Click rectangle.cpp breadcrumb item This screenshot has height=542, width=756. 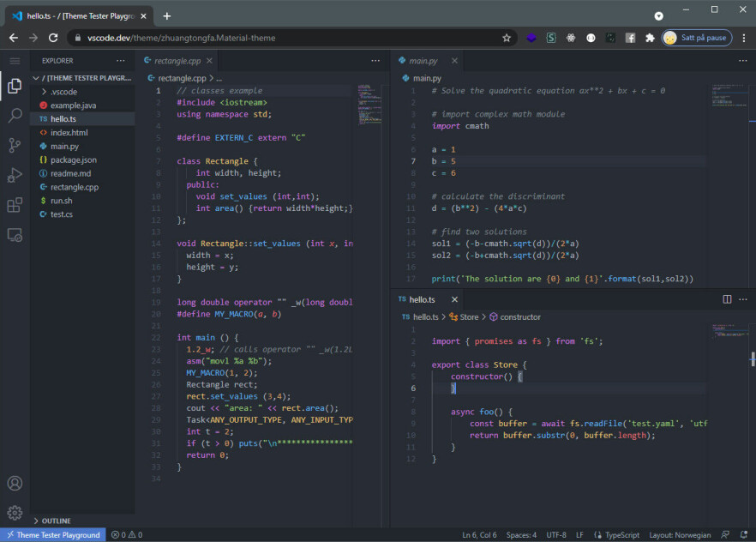(x=177, y=78)
